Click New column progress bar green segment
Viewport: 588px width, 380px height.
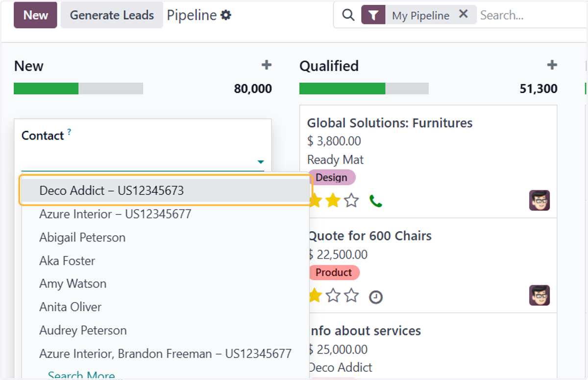point(46,89)
